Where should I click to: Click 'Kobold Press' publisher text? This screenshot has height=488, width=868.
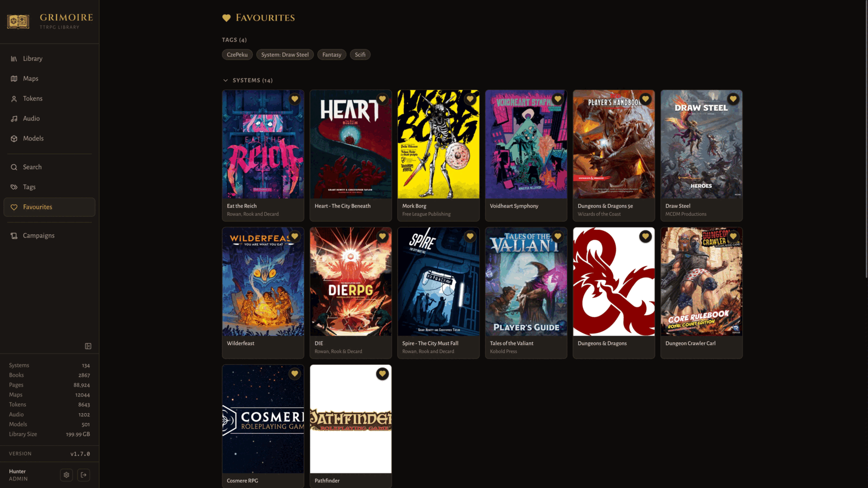coord(503,351)
